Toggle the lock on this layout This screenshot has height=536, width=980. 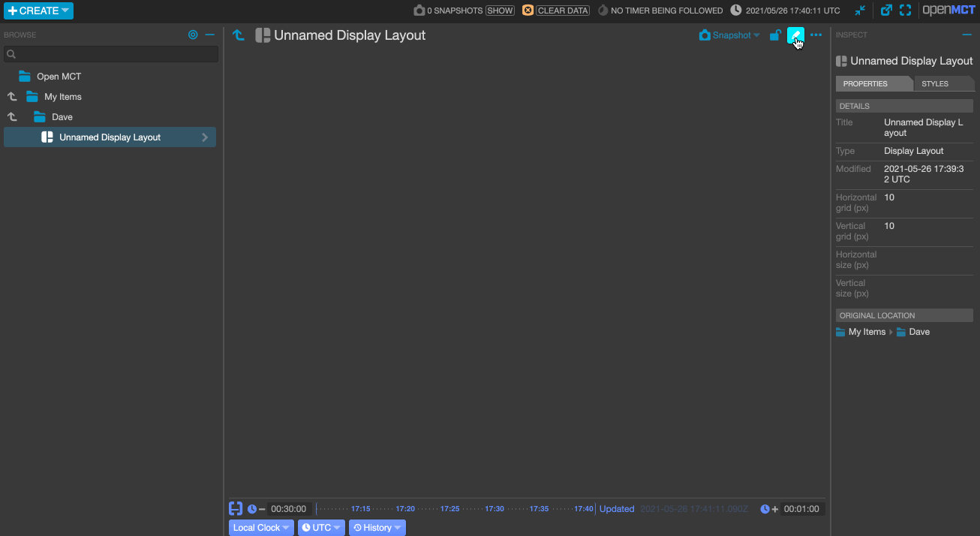click(x=776, y=35)
